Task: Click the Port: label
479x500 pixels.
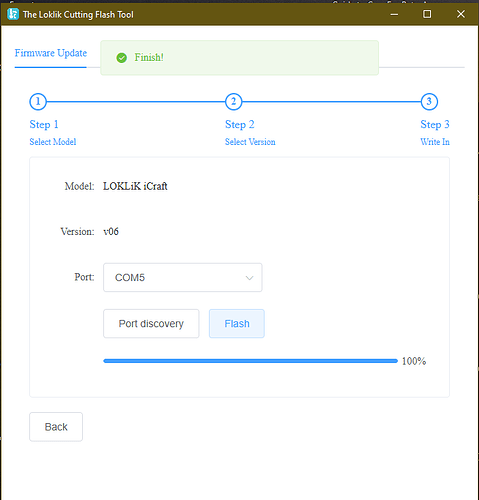Action: click(84, 277)
